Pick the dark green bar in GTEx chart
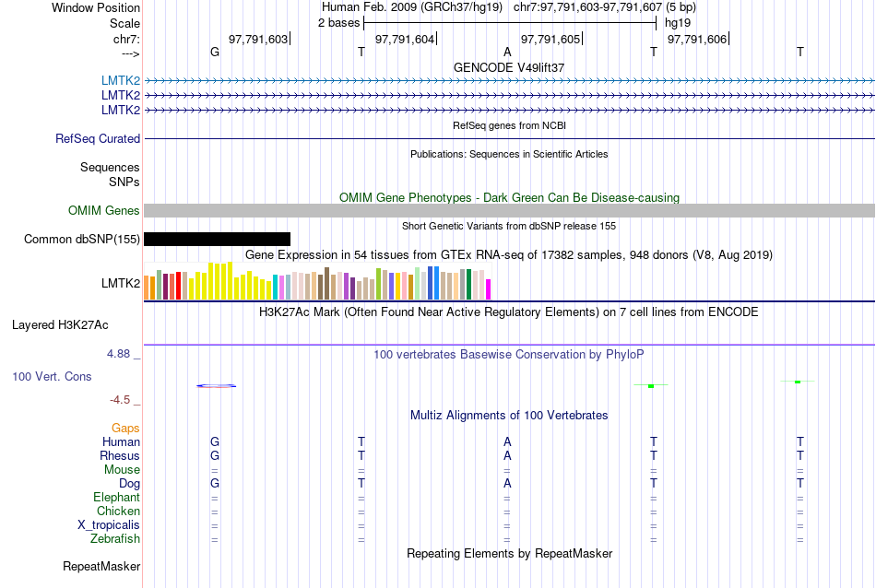This screenshot has width=876, height=588. coord(468,284)
